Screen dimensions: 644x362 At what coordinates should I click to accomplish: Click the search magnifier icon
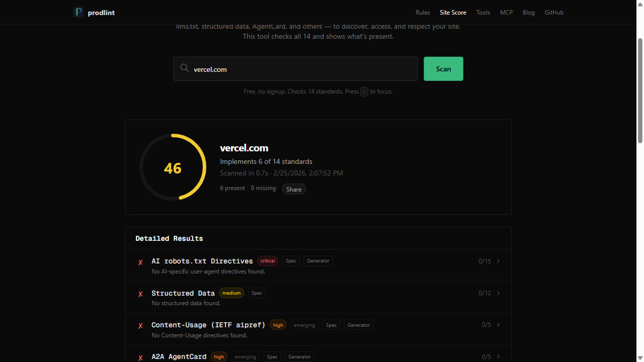(x=185, y=68)
